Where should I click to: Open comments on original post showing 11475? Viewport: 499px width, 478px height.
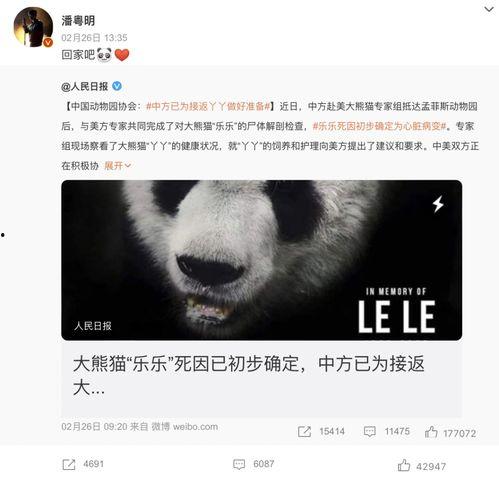point(387,432)
